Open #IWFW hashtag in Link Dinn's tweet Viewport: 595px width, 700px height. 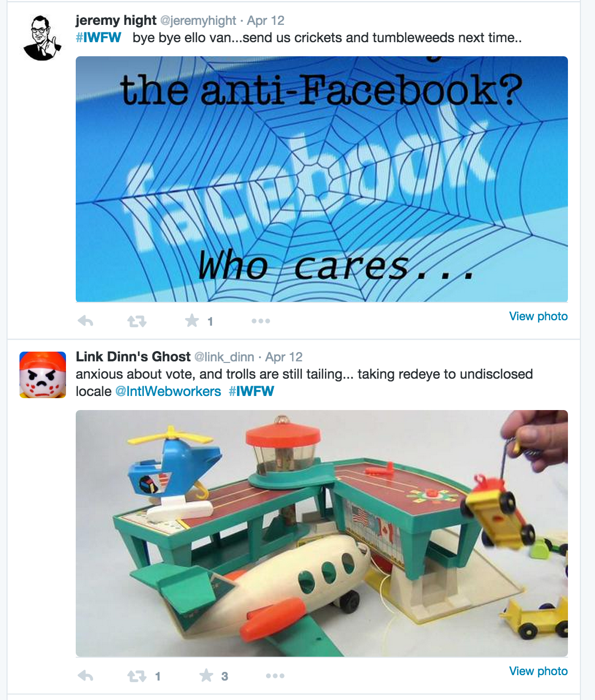coord(252,391)
